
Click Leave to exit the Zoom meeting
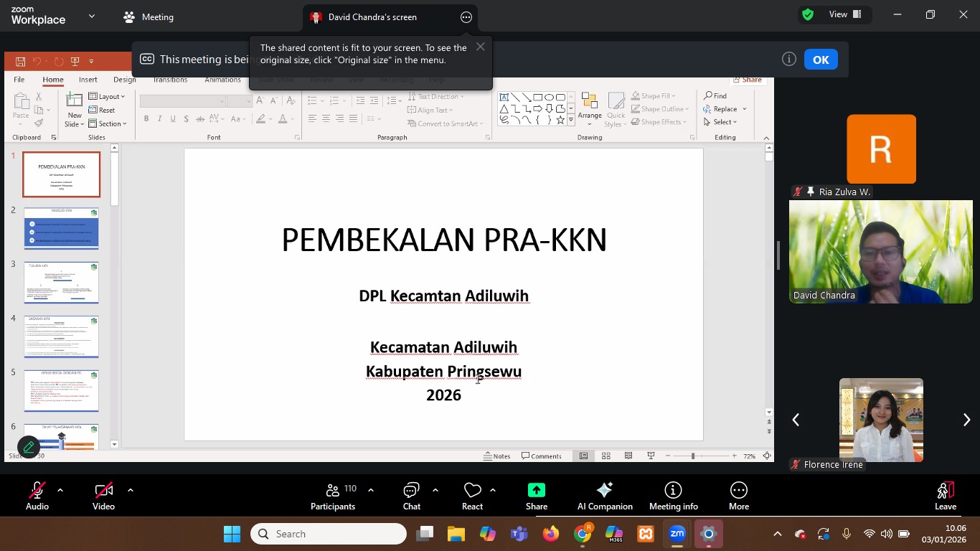click(945, 496)
